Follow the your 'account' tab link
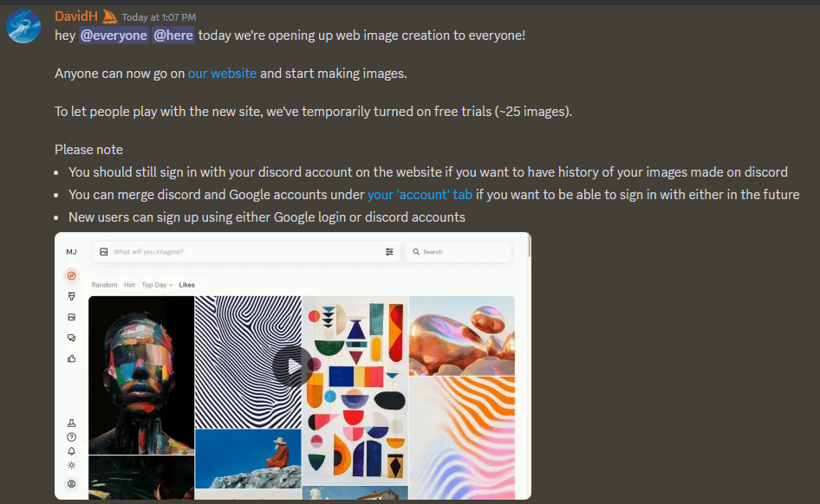This screenshot has height=504, width=820. [420, 195]
